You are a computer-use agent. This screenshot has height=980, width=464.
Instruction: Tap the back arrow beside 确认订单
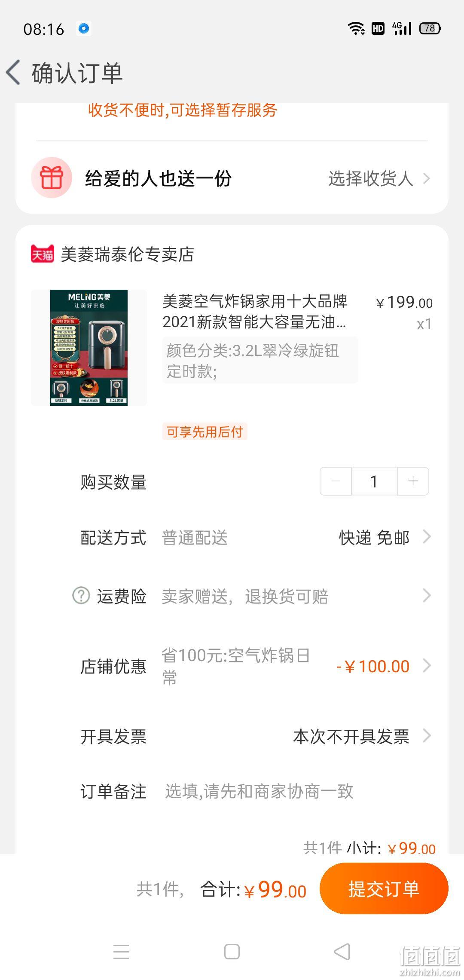[x=13, y=72]
